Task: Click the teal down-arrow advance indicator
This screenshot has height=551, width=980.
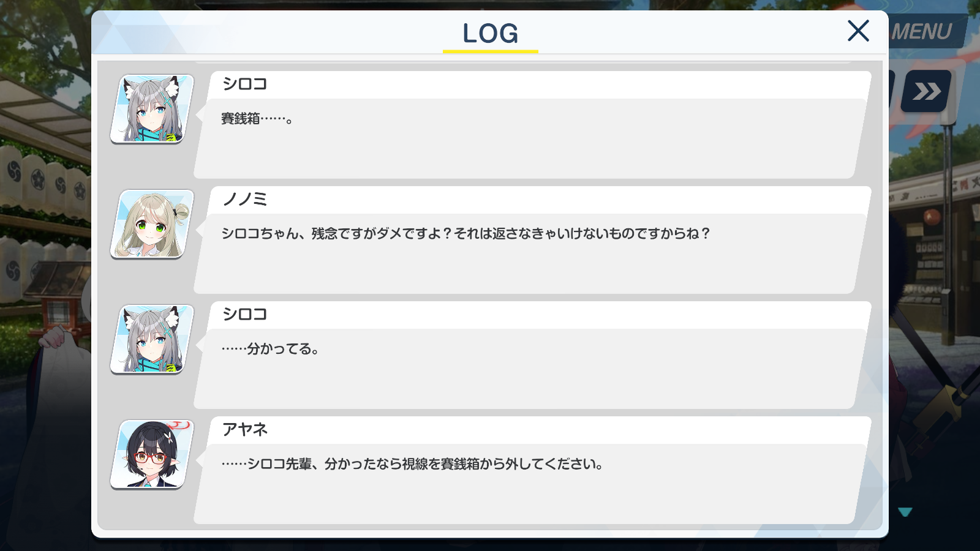Action: (x=905, y=512)
